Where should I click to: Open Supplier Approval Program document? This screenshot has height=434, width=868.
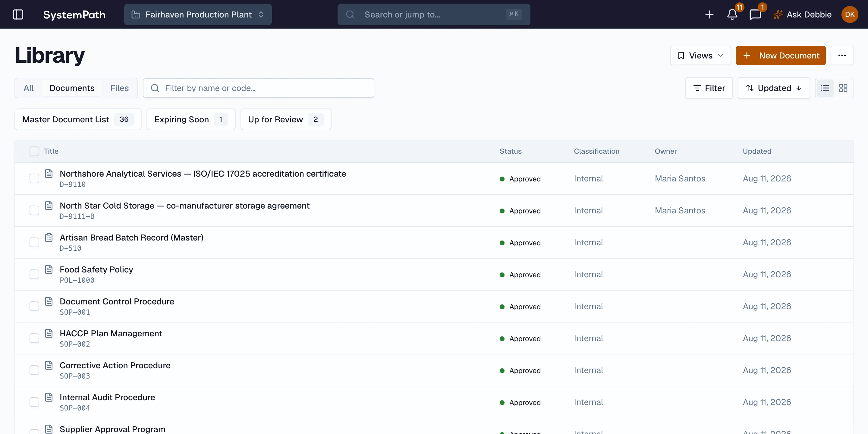point(112,429)
